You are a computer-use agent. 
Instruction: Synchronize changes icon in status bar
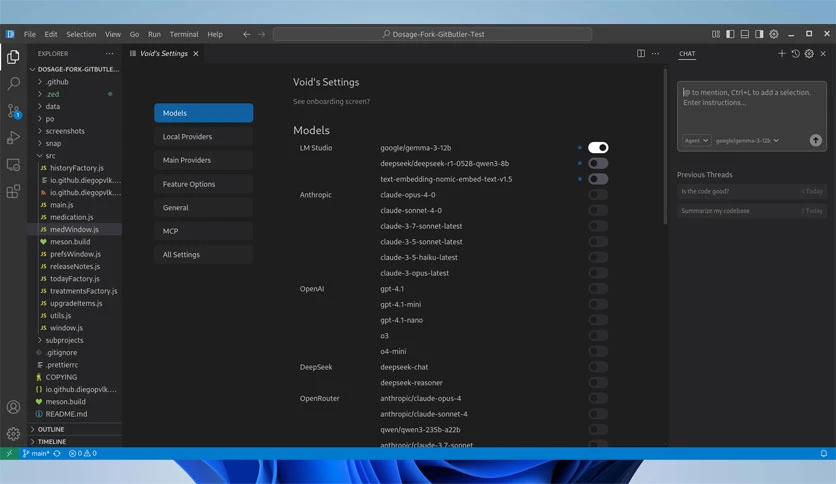pos(57,453)
